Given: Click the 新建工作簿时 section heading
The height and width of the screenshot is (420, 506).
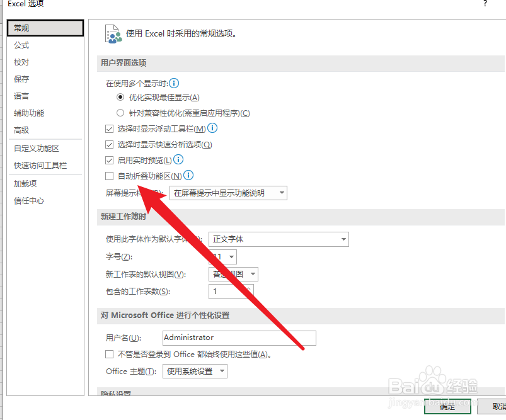Looking at the screenshot, I should coord(124,217).
